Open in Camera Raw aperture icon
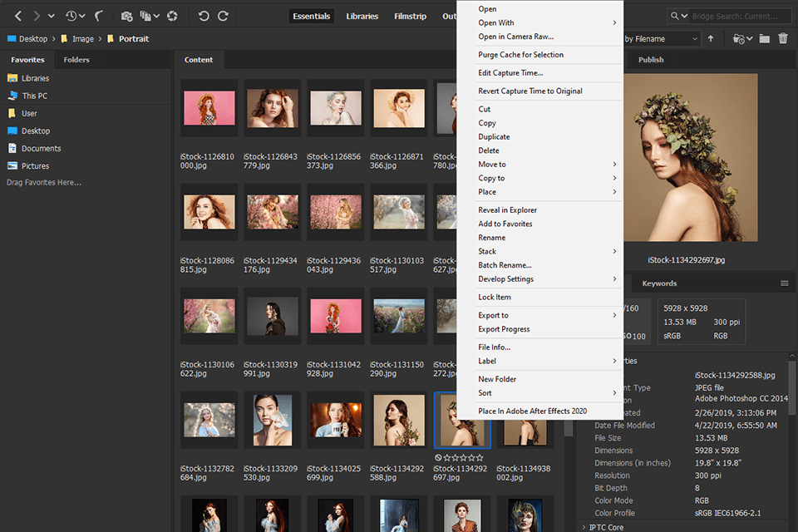The height and width of the screenshot is (532, 798). coord(172,16)
